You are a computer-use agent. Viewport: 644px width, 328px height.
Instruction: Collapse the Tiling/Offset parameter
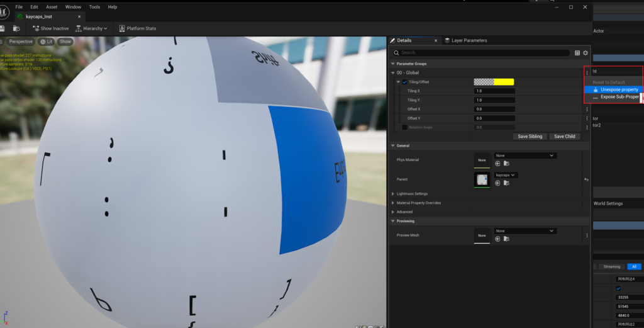398,82
